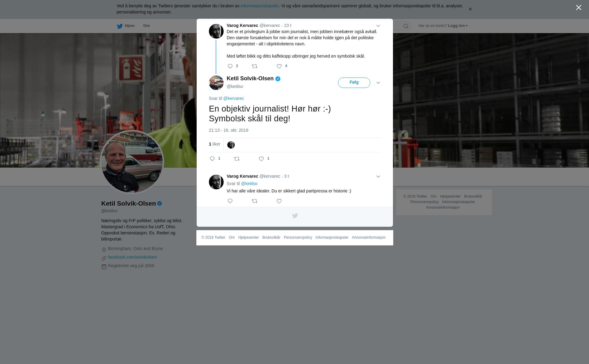Retweet the reply about partipressa

(255, 201)
